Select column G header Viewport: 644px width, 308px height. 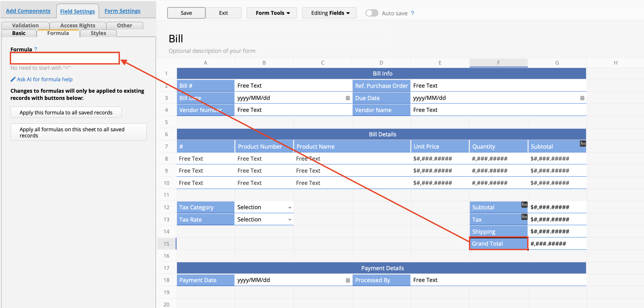557,63
